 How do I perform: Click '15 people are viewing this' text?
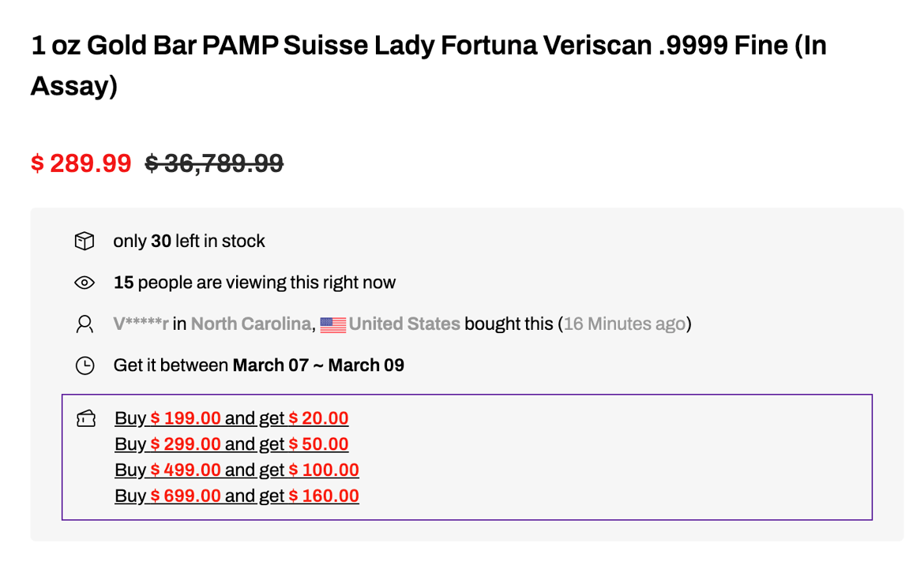point(254,283)
